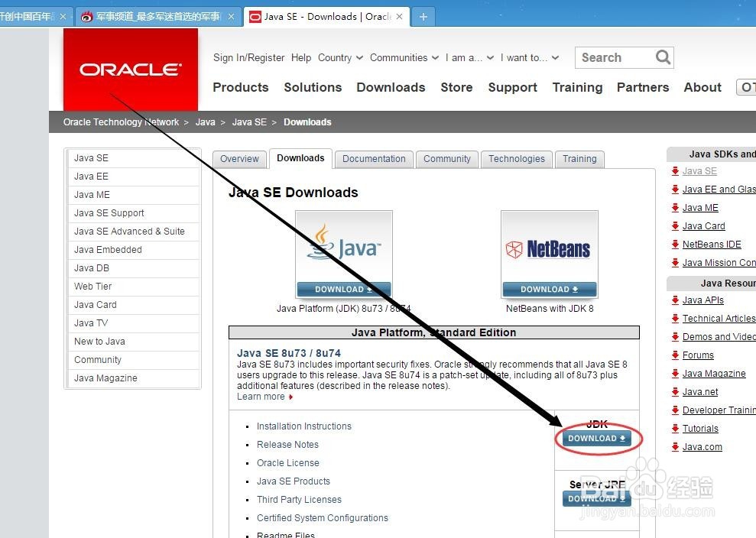
Task: Open the Solutions menu
Action: [313, 87]
